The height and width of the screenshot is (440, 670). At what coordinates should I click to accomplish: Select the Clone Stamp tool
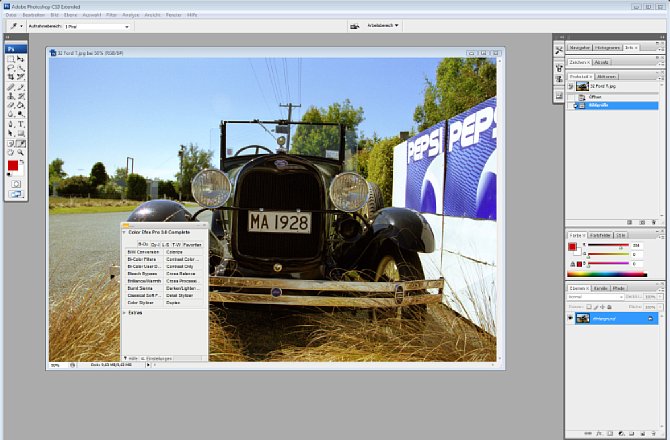click(11, 96)
